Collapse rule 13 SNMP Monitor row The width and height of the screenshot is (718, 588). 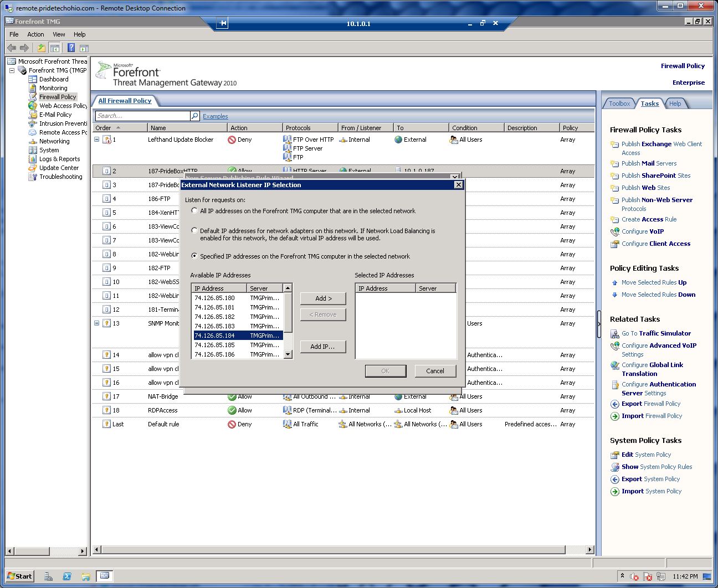click(97, 323)
